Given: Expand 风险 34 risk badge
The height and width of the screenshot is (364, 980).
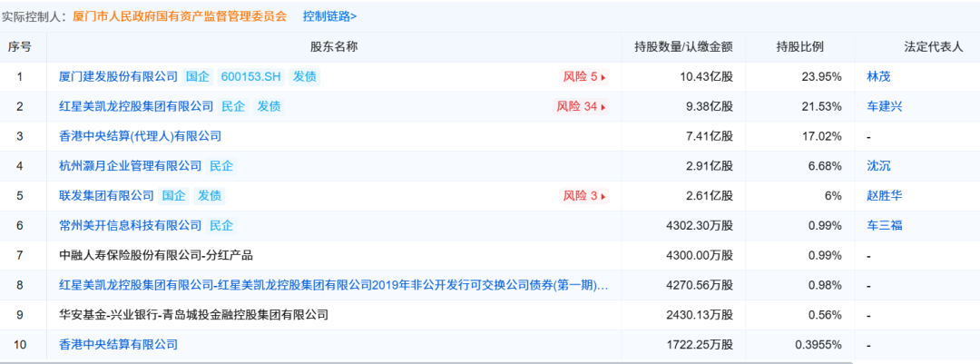Looking at the screenshot, I should point(582,107).
